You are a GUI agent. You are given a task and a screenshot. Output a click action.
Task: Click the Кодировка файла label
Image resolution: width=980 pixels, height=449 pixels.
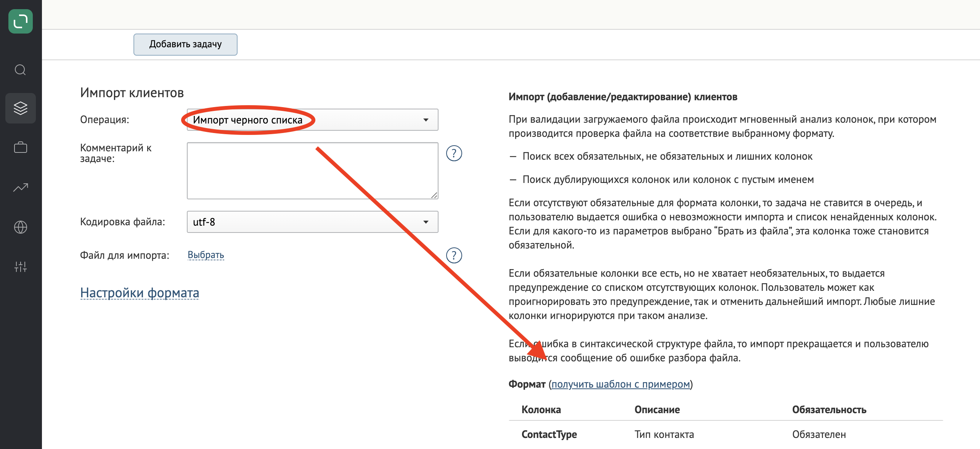coord(122,222)
